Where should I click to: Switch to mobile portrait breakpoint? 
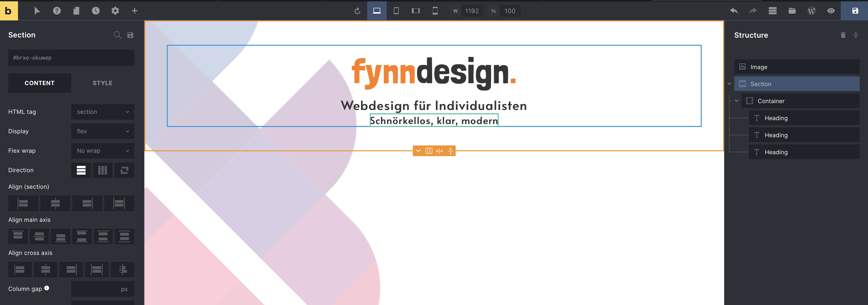coord(435,11)
